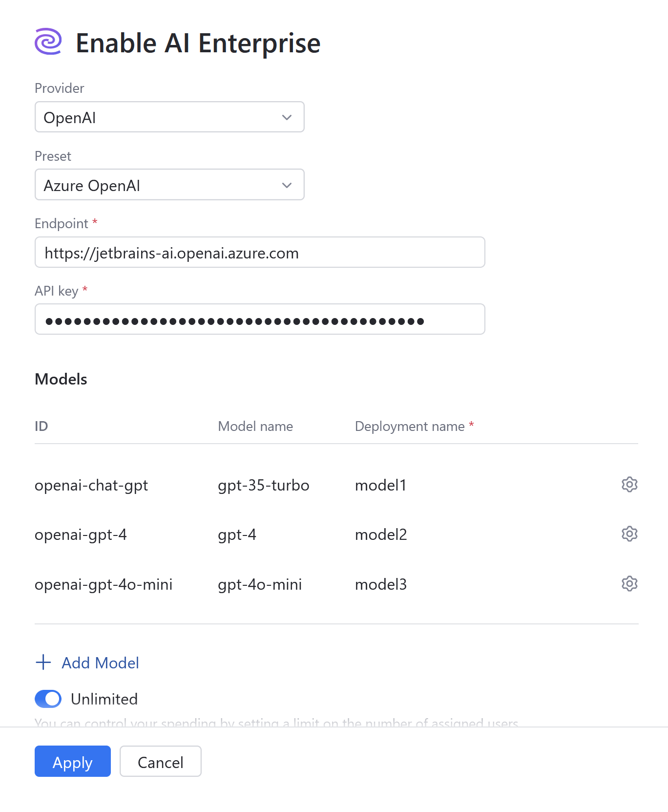Click the masked API key field
Screen dimensions: 668x812
[260, 319]
